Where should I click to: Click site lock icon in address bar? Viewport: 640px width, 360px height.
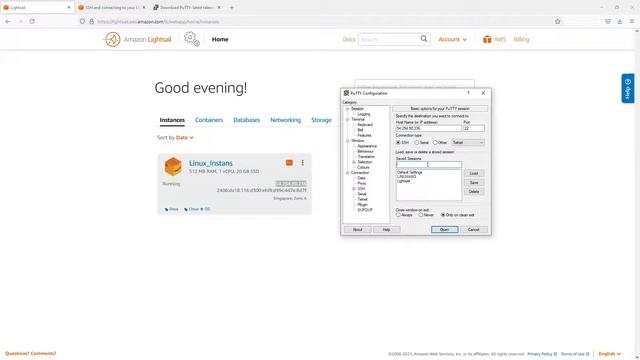pyautogui.click(x=91, y=21)
